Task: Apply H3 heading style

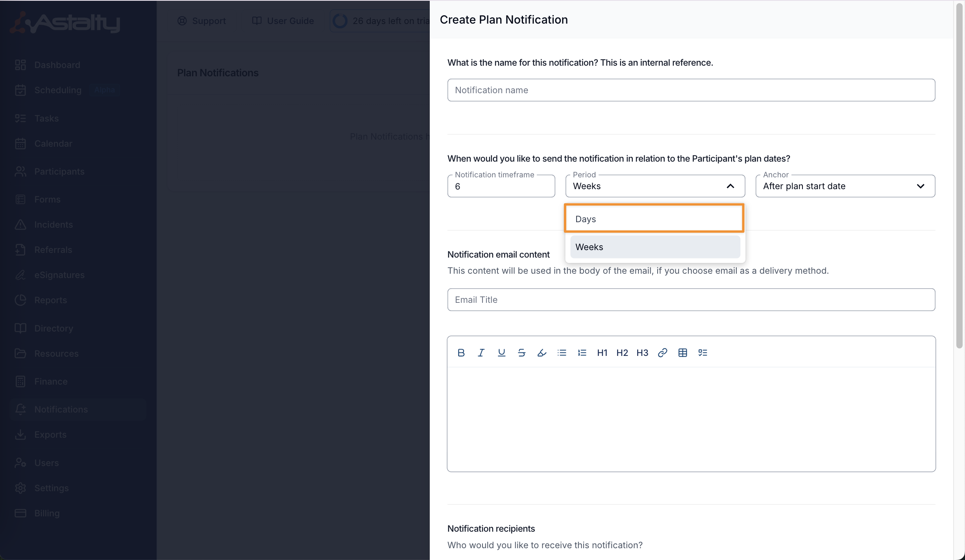Action: click(x=642, y=352)
